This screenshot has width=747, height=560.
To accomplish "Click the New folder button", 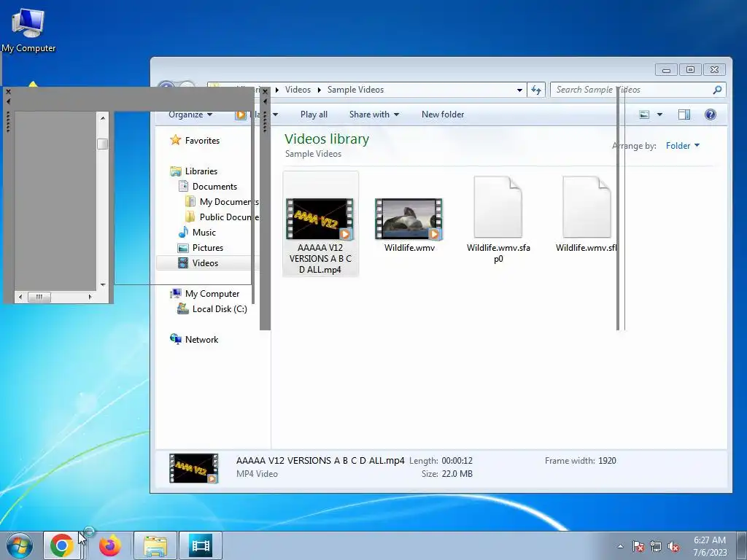I will coord(443,114).
